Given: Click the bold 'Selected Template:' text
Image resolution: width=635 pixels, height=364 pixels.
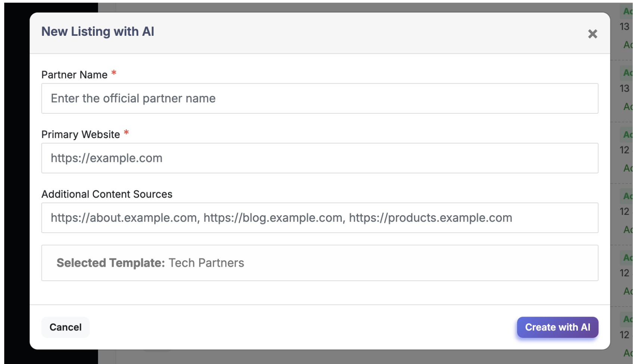Looking at the screenshot, I should pyautogui.click(x=111, y=264).
